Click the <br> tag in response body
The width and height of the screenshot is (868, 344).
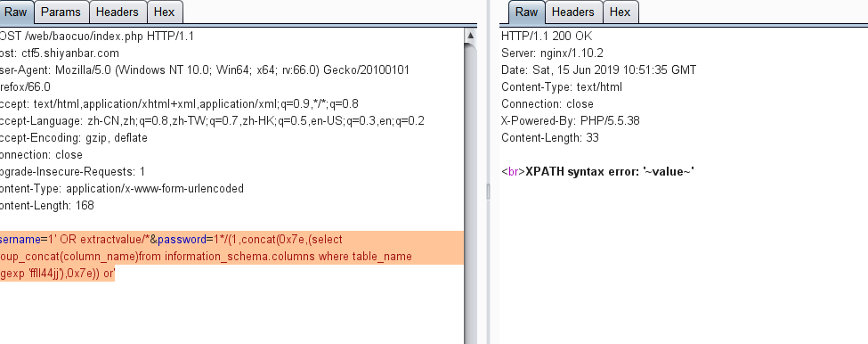[513, 172]
